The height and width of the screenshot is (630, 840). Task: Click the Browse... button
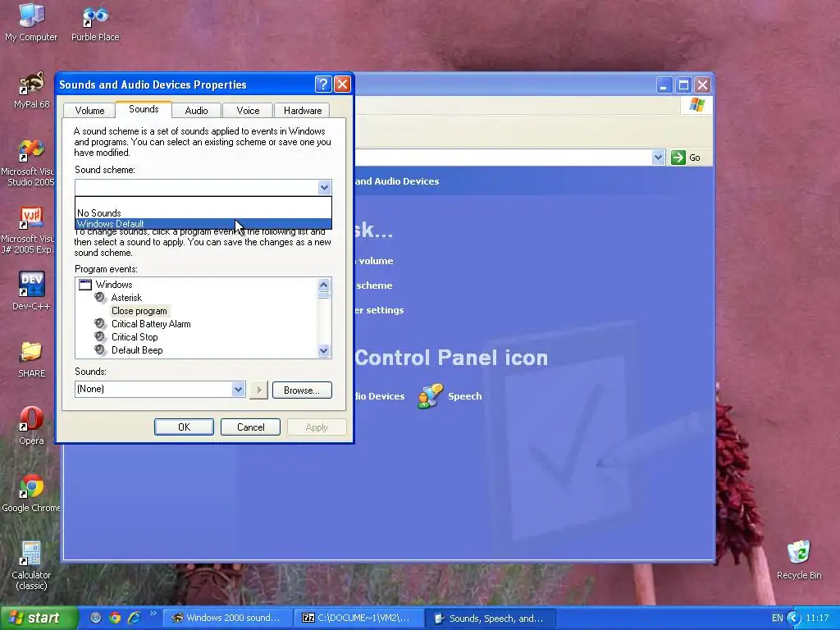click(x=302, y=390)
